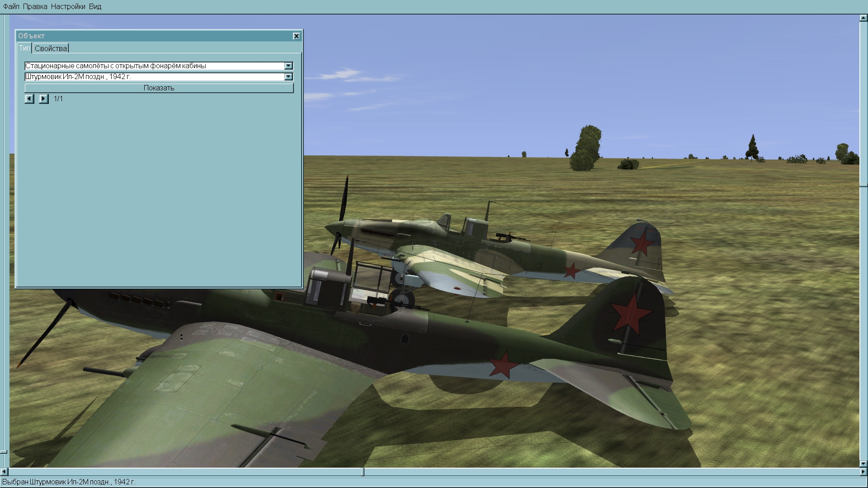
Task: Expand the Штурмовик Ил-2М model dropdown arrow
Action: point(288,77)
